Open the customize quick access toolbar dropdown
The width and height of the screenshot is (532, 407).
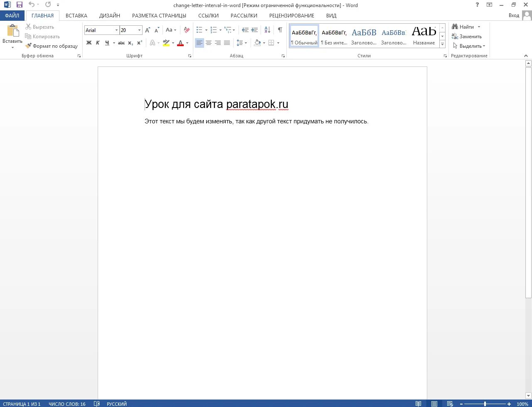[x=58, y=5]
